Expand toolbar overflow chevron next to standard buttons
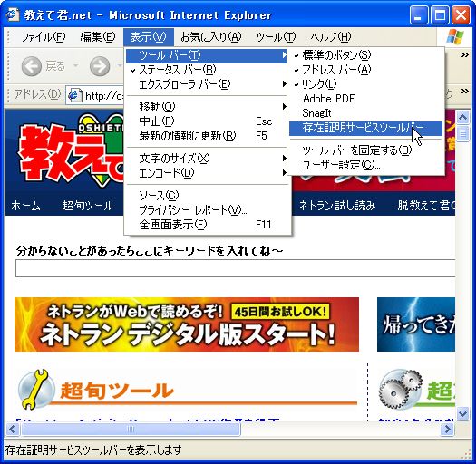Screen dimensions: 476x464 (464, 55)
